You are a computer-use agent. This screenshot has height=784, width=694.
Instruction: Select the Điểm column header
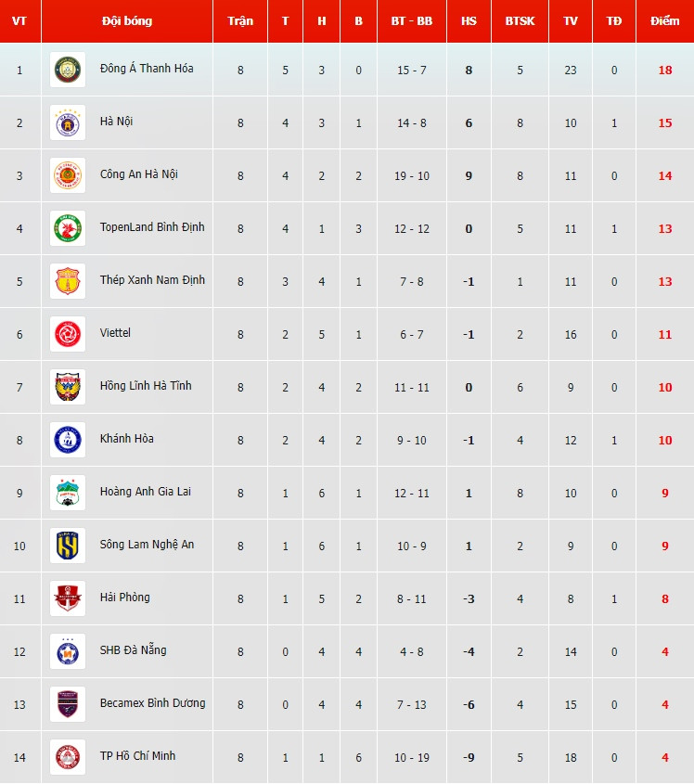(664, 21)
